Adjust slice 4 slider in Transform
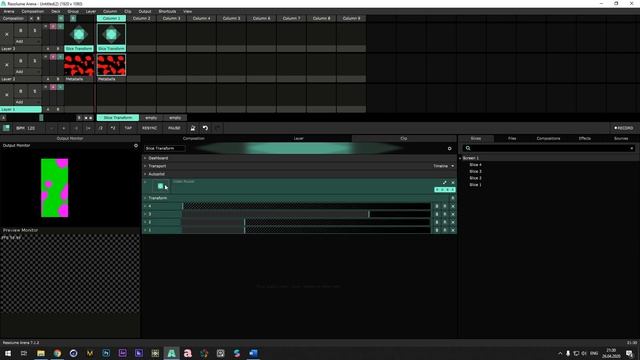640x360 pixels. pos(306,206)
